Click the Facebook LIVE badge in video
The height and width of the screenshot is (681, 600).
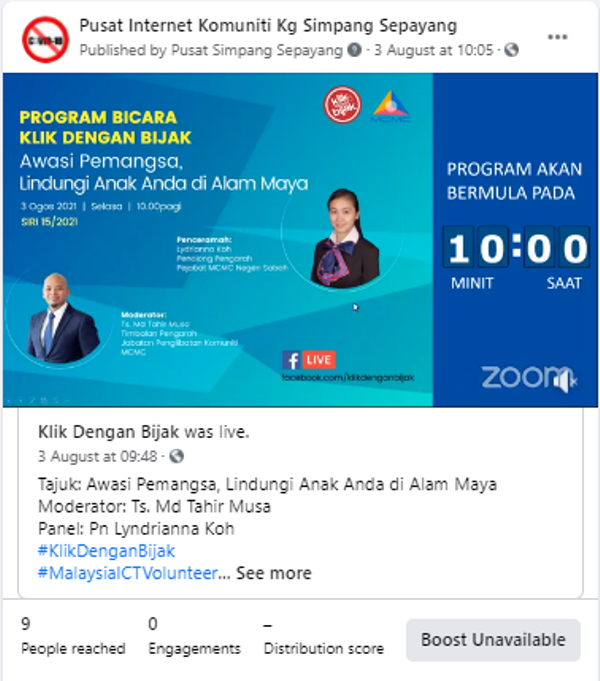coord(309,360)
